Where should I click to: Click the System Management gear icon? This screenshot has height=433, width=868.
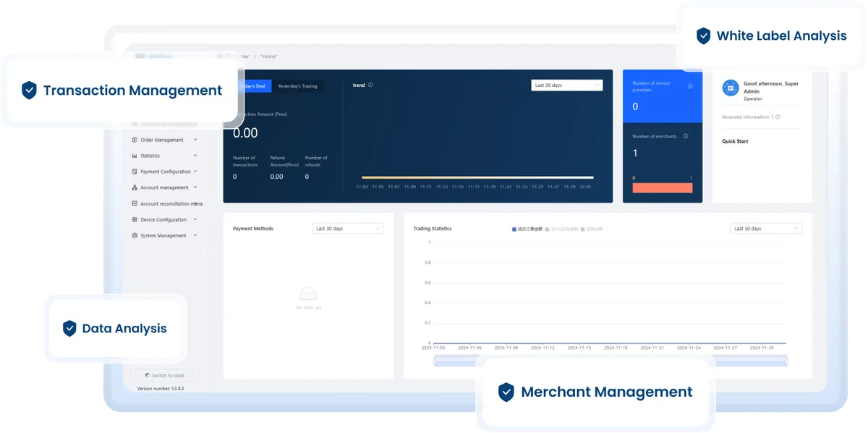(x=135, y=235)
